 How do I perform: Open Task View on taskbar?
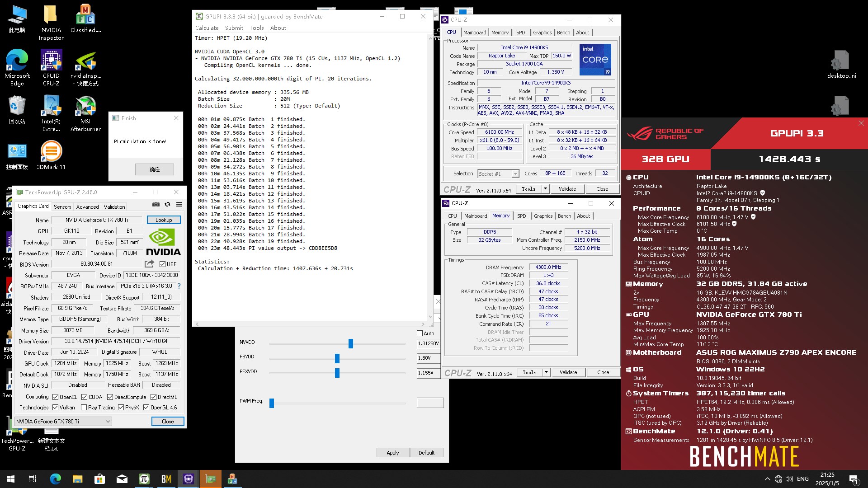pyautogui.click(x=33, y=479)
